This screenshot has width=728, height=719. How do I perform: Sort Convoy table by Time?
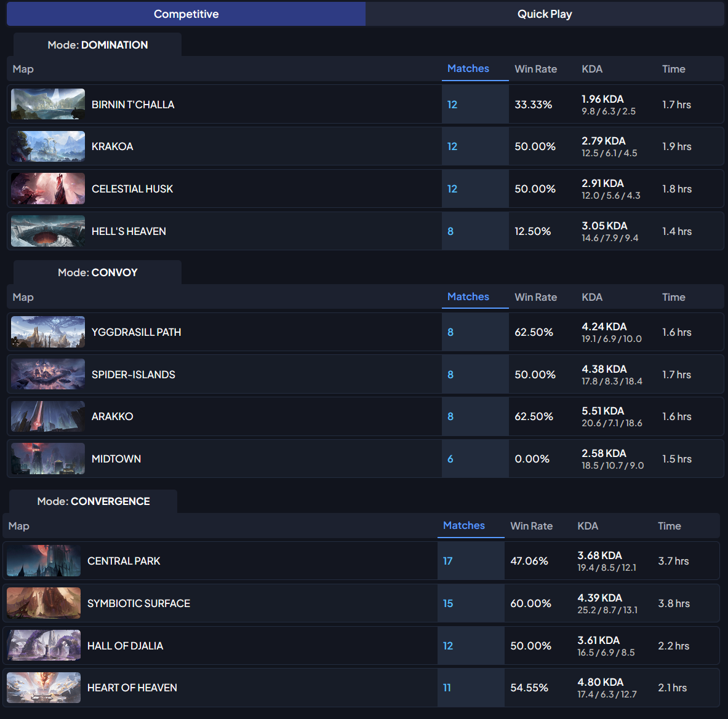click(674, 297)
